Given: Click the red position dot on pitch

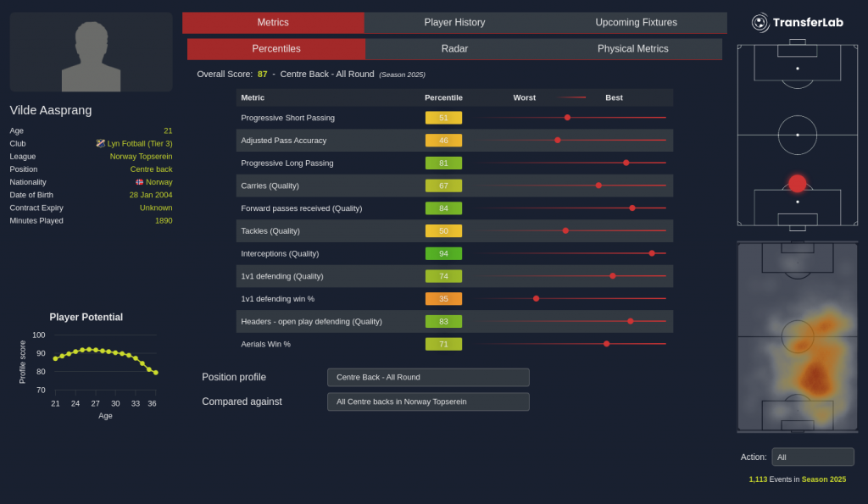Looking at the screenshot, I should (x=798, y=183).
